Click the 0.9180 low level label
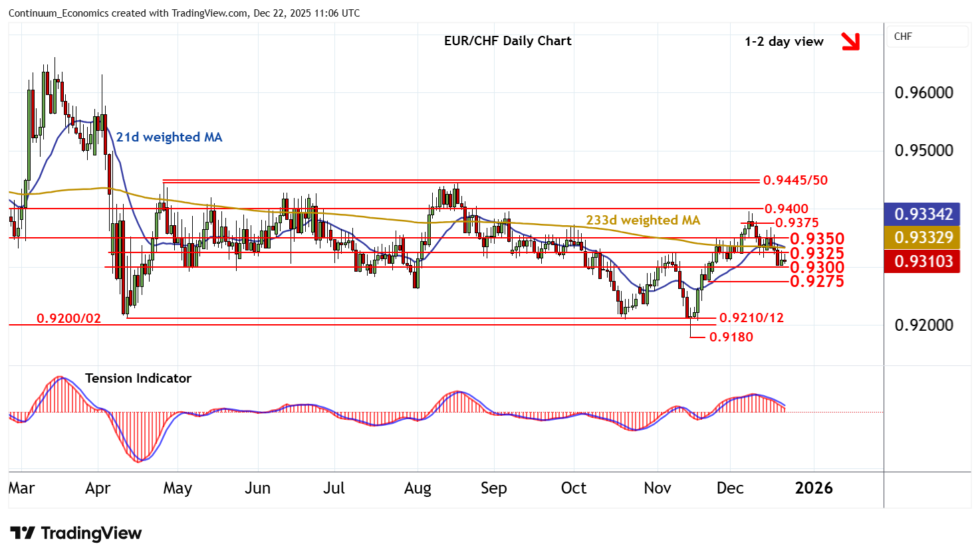 (731, 337)
